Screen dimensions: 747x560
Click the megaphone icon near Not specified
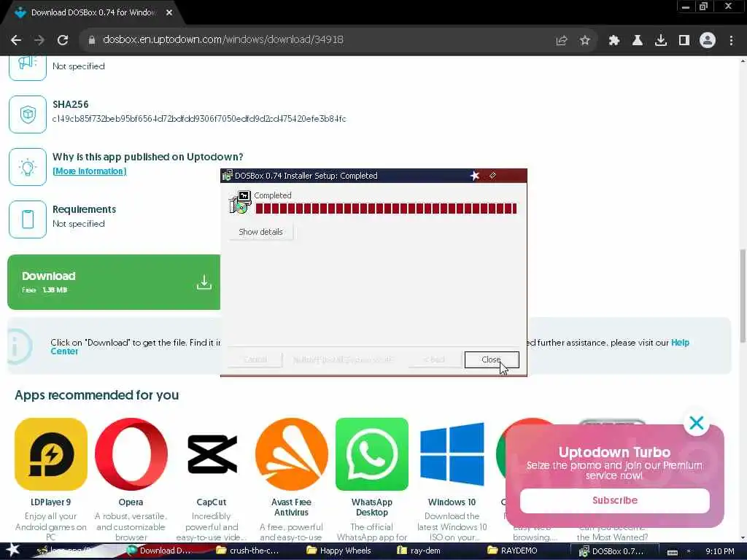coord(28,68)
